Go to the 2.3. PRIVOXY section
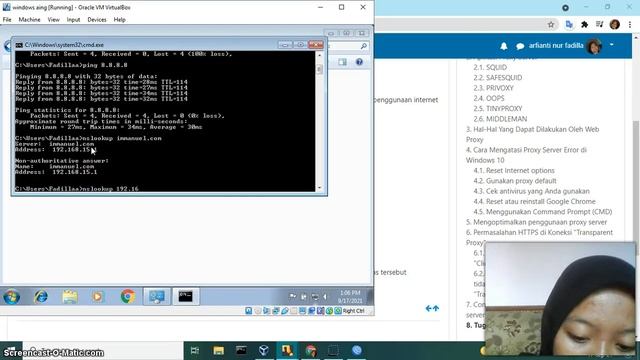 click(x=493, y=88)
